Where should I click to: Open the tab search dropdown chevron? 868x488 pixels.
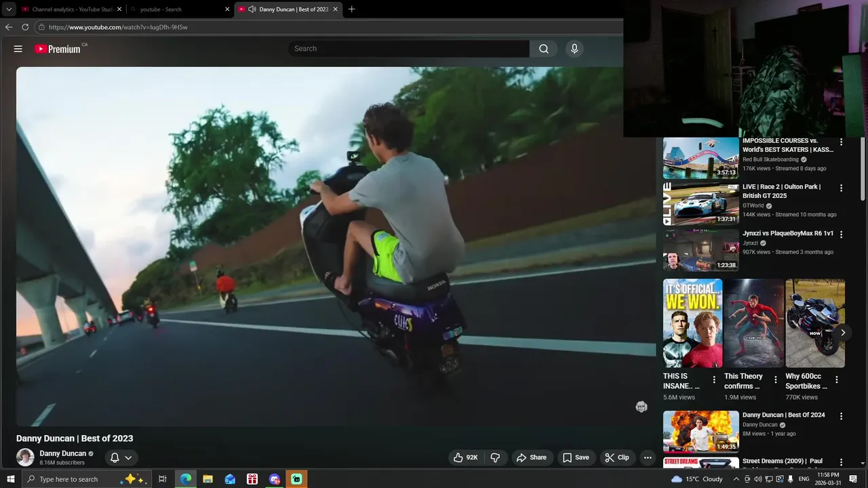9,9
